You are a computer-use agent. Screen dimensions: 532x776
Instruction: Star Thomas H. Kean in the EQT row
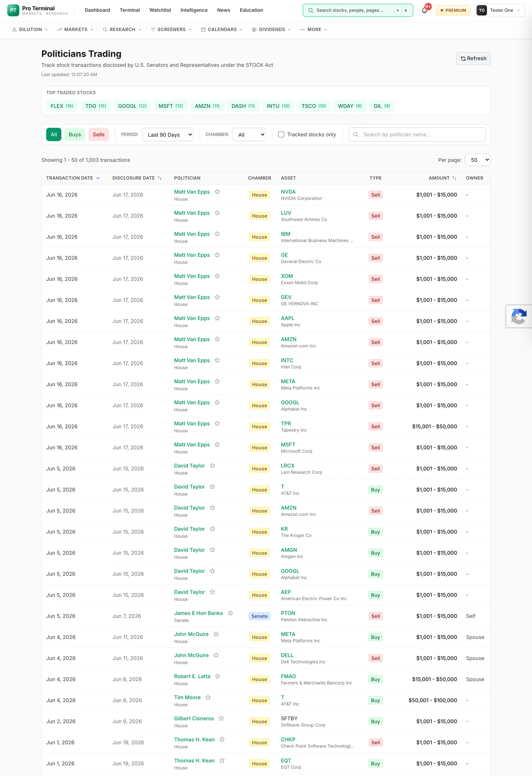click(222, 760)
